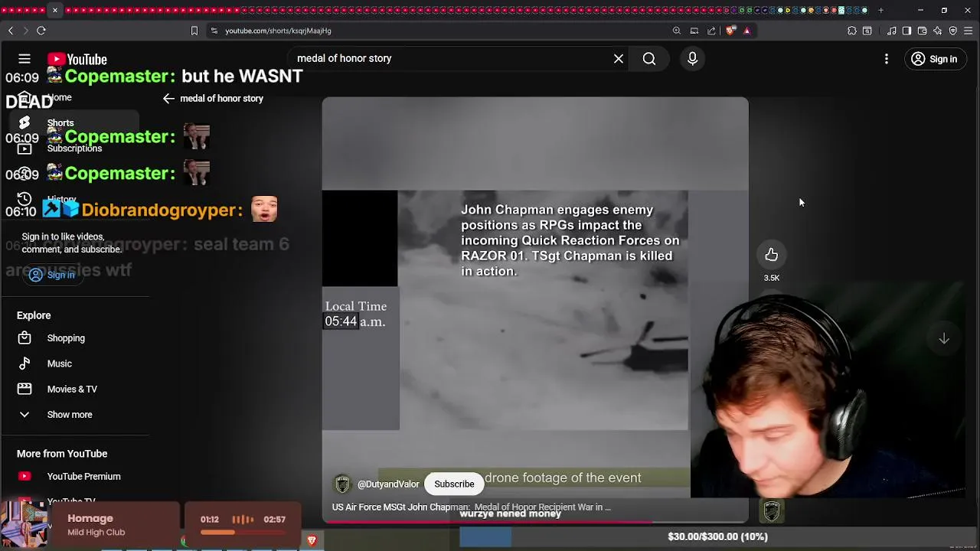This screenshot has width=980, height=551.
Task: Click the Homage album art thumbnail
Action: [x=24, y=524]
